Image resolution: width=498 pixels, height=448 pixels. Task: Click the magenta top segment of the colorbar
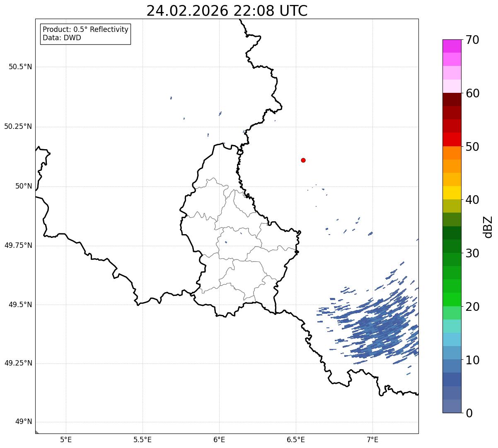(x=452, y=46)
